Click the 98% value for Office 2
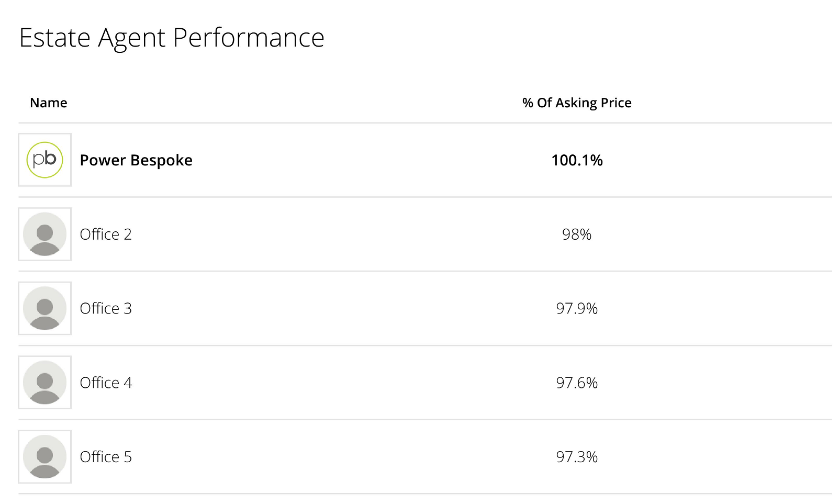Viewport: 839px width, 504px height. coord(577,234)
